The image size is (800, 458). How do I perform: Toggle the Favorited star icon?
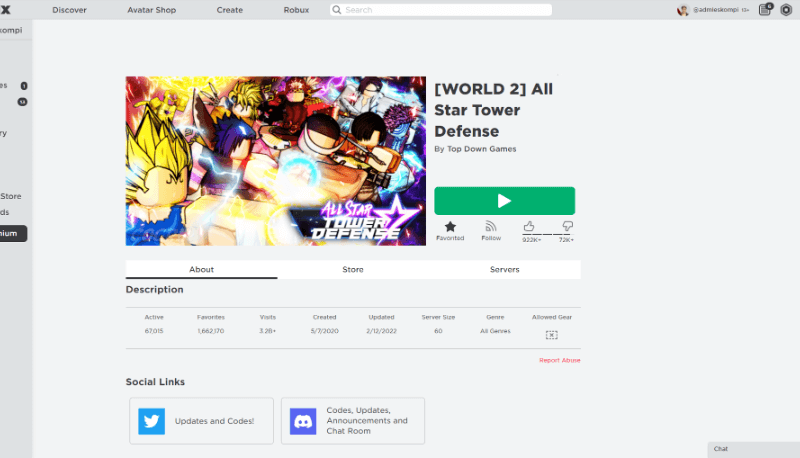[450, 226]
